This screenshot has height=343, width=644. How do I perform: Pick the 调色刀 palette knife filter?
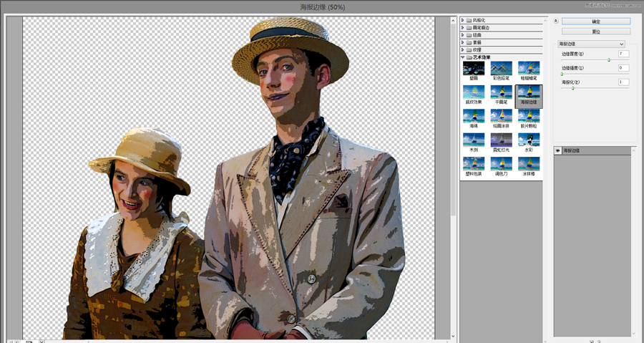(x=501, y=165)
